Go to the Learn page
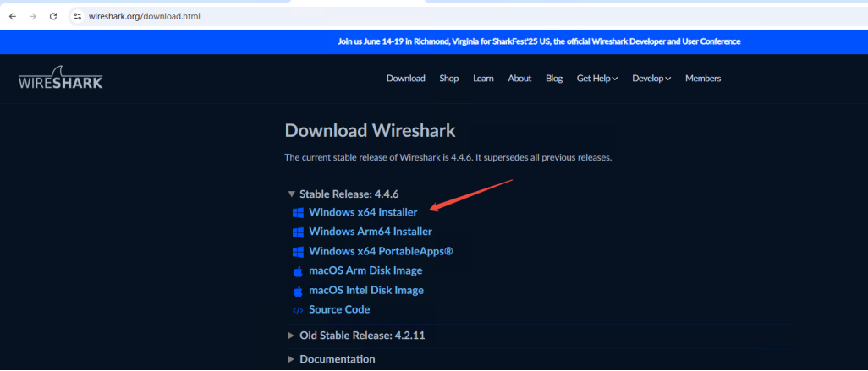 point(483,79)
